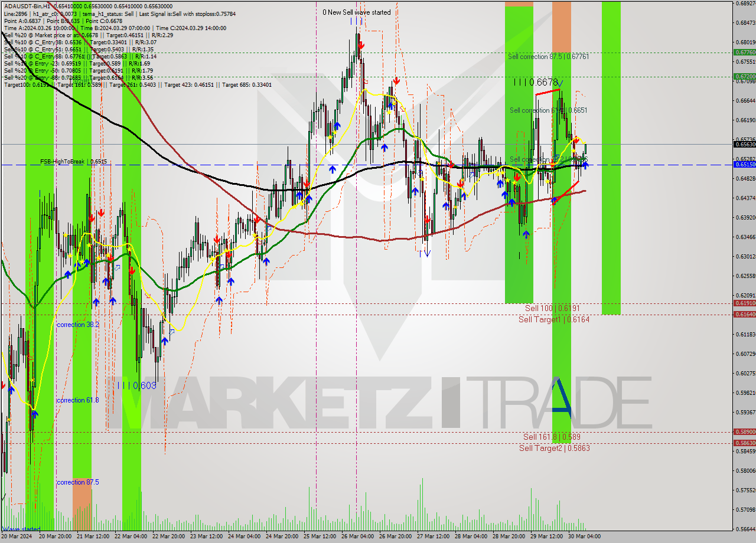The image size is (756, 543).
Task: Click the 'Sell Target2 | 0.5863' label
Action: (554, 448)
